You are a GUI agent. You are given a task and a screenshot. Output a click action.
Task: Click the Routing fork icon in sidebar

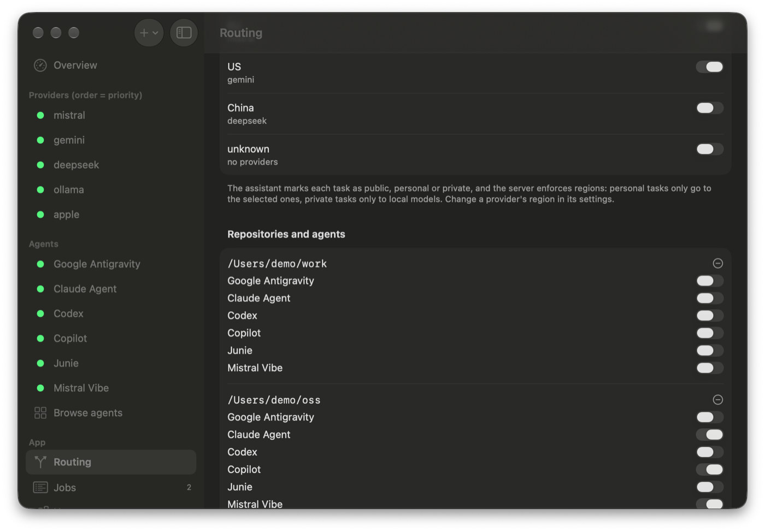point(40,462)
